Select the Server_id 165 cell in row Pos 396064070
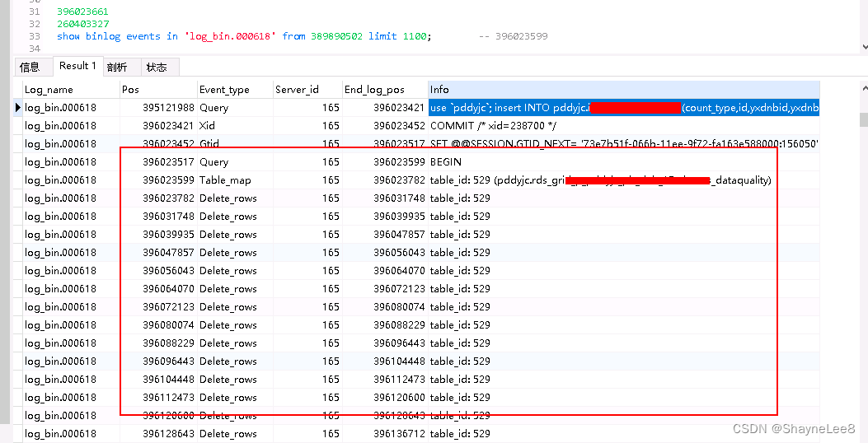 [x=307, y=289]
